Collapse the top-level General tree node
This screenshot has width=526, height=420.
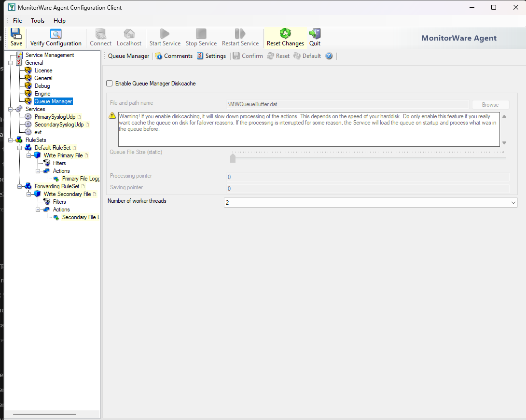point(11,63)
